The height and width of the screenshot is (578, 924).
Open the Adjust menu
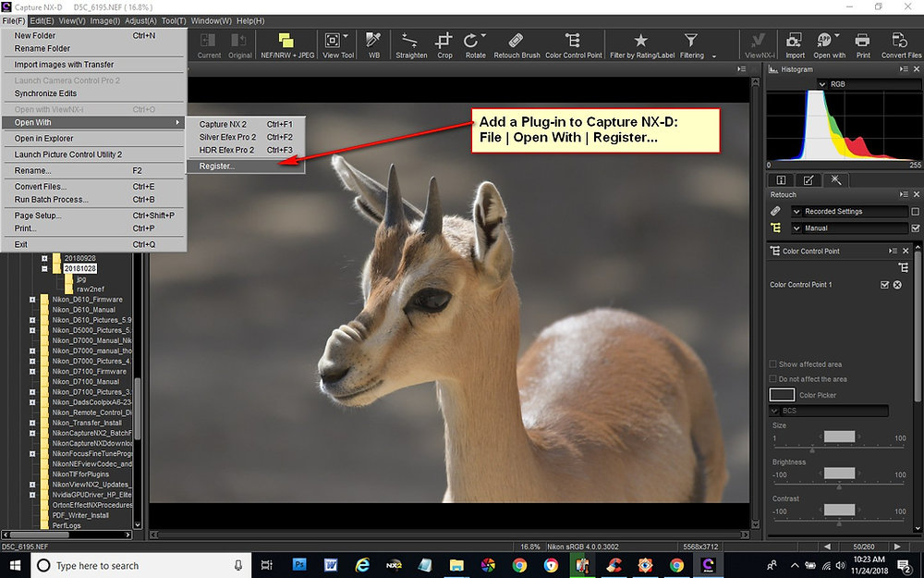[139, 20]
